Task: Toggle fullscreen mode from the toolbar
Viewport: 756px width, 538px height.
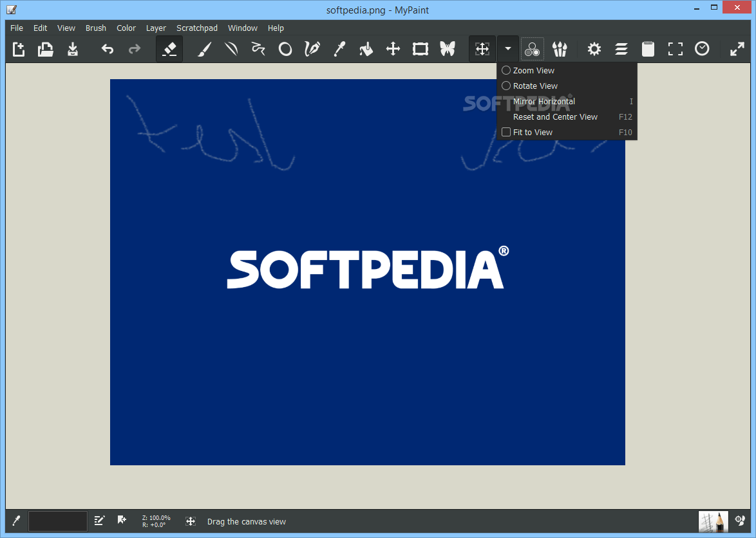Action: coord(675,48)
